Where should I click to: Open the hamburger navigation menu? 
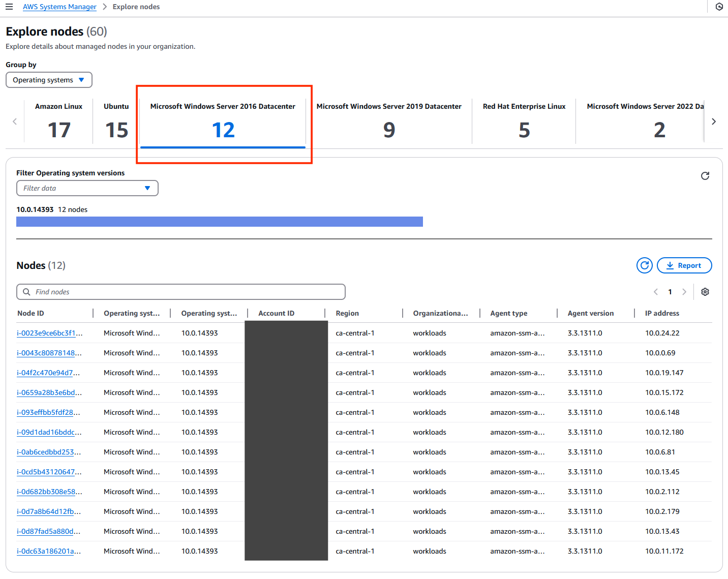9,7
